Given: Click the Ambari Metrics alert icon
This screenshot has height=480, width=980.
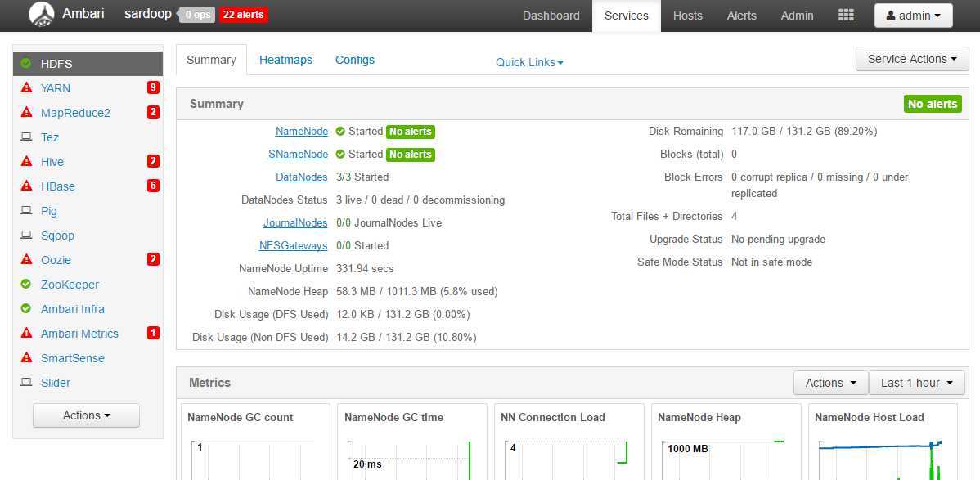Looking at the screenshot, I should coord(26,333).
